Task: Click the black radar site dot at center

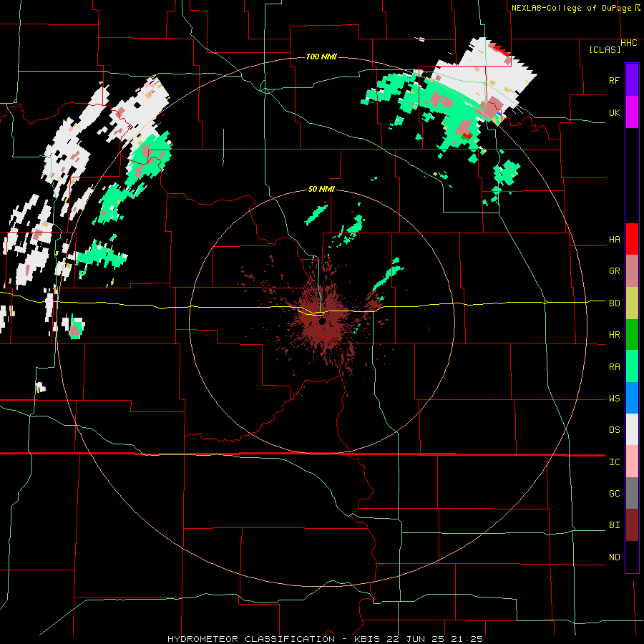Action: point(322,321)
